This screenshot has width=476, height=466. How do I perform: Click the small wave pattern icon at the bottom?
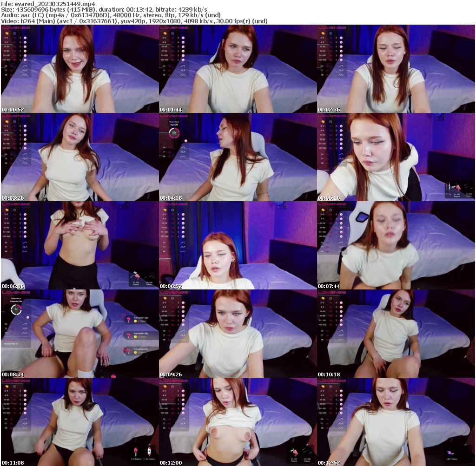[x=25, y=75]
